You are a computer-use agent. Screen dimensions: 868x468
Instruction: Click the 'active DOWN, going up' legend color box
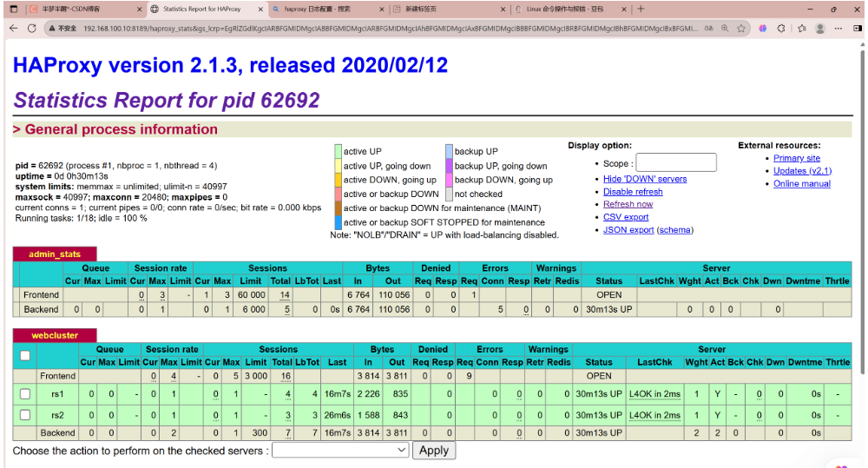pyautogui.click(x=339, y=180)
